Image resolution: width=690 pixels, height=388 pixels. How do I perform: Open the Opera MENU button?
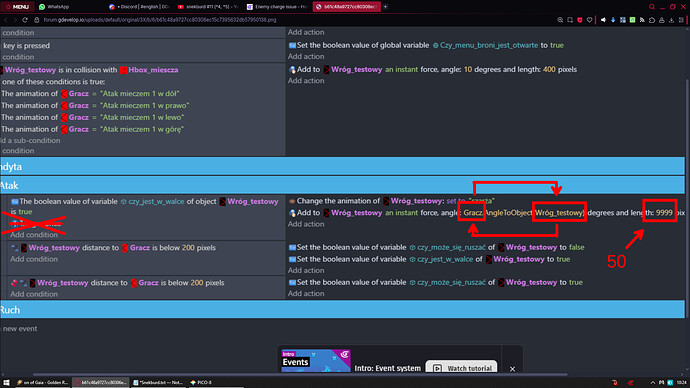coord(17,7)
